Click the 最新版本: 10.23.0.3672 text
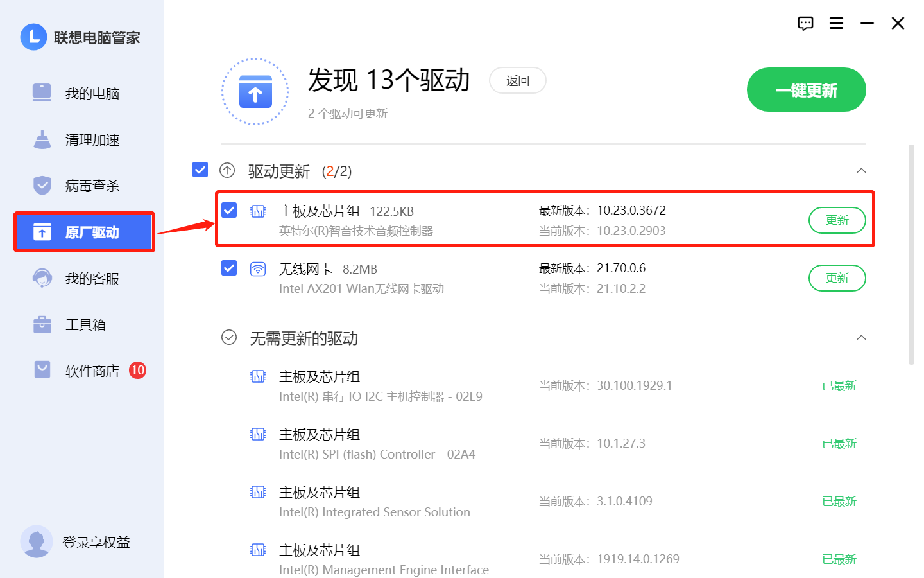 [603, 211]
